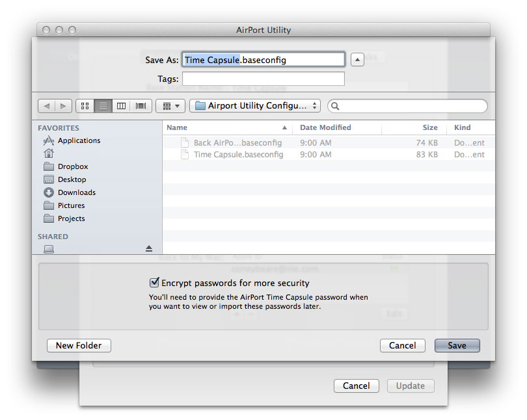The height and width of the screenshot is (420, 527).
Task: Collapse the save dialog with the triangle button
Action: point(357,60)
